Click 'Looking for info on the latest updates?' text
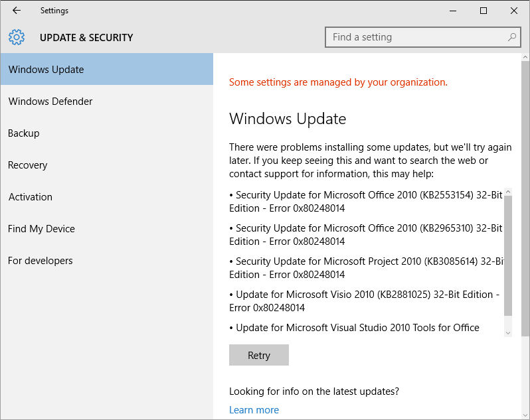This screenshot has width=530, height=420. click(314, 391)
